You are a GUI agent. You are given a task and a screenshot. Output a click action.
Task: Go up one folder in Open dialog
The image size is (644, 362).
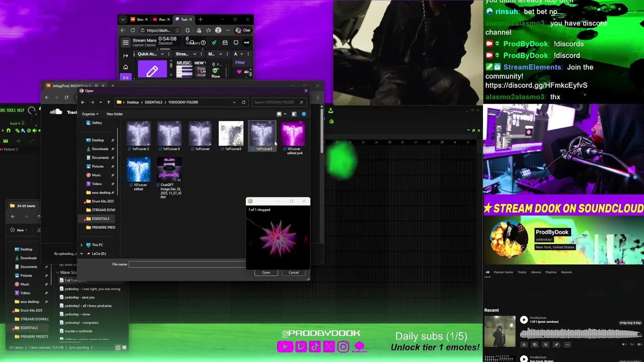click(108, 102)
